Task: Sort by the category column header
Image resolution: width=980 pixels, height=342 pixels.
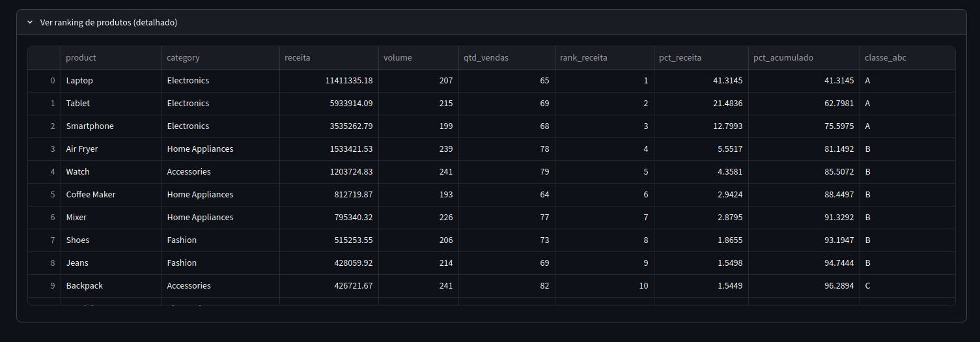Action: tap(221, 58)
